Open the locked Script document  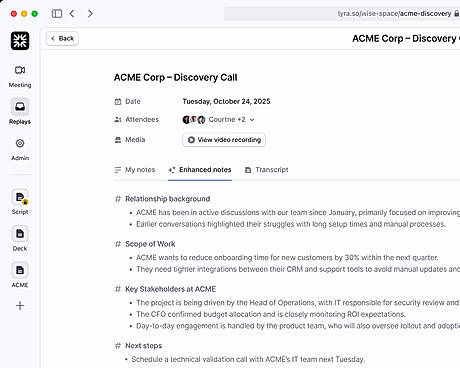[x=20, y=198]
